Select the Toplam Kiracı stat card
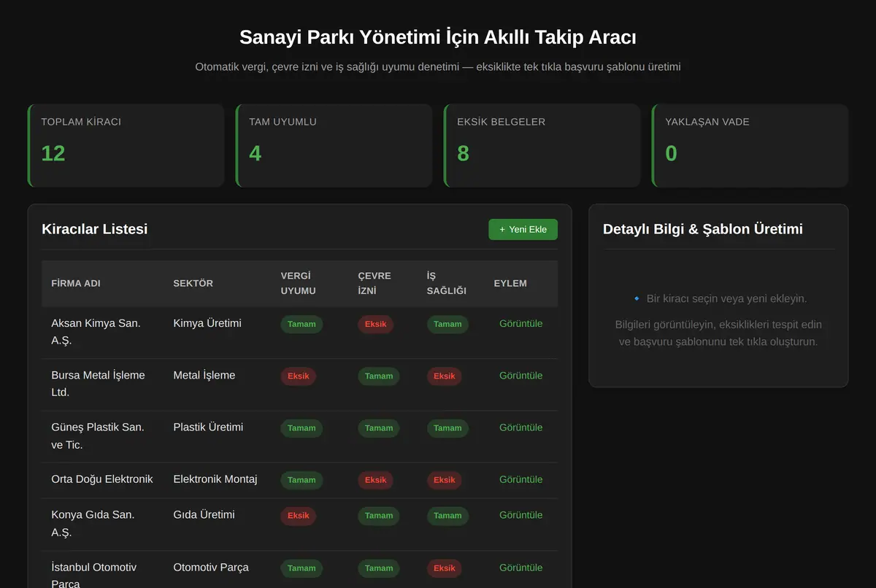876x588 pixels. [x=126, y=145]
